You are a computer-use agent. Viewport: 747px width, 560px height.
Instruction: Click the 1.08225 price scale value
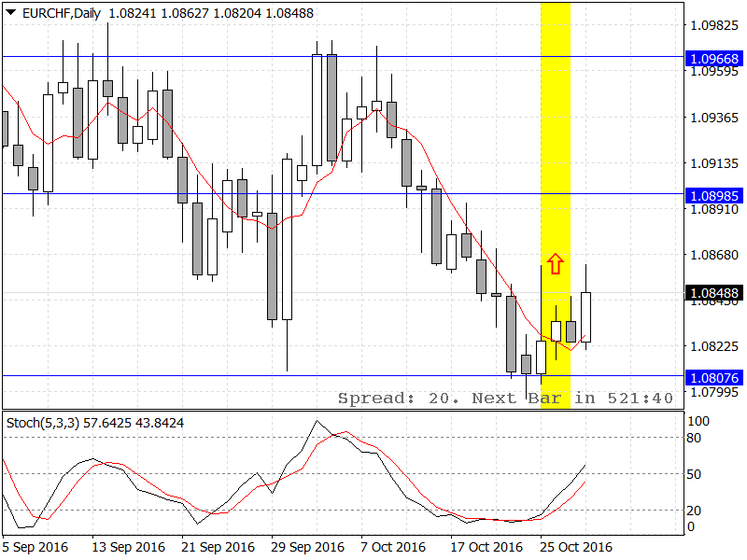click(x=714, y=346)
